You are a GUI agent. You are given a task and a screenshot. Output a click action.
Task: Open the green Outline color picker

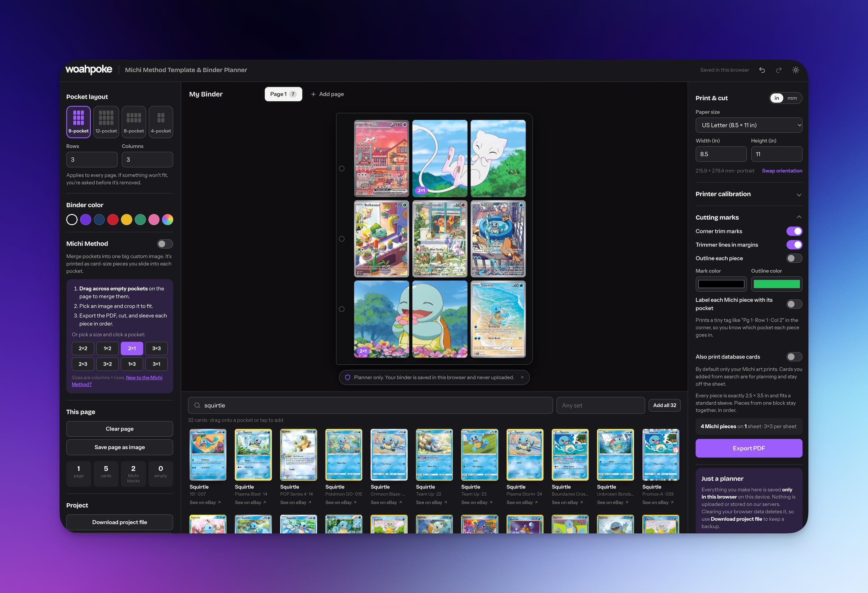(776, 284)
